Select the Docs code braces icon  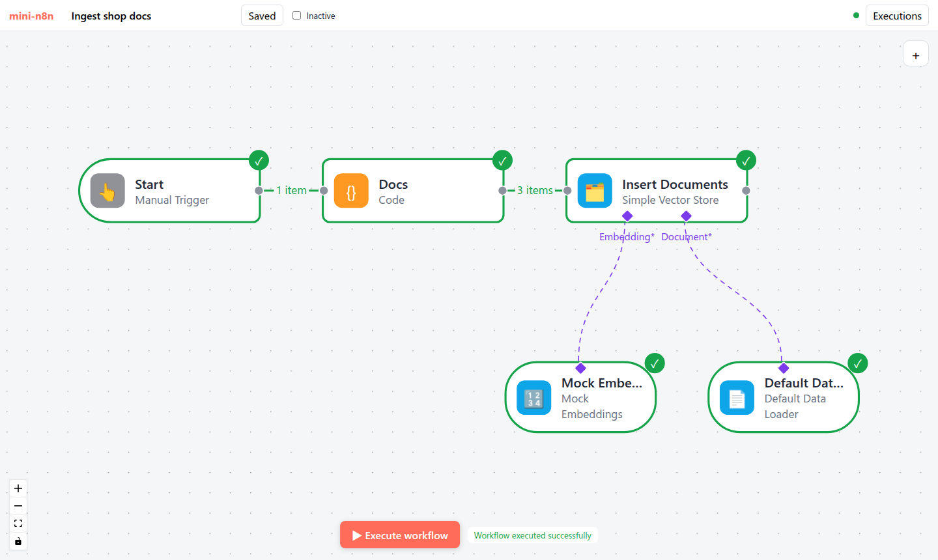pyautogui.click(x=351, y=191)
